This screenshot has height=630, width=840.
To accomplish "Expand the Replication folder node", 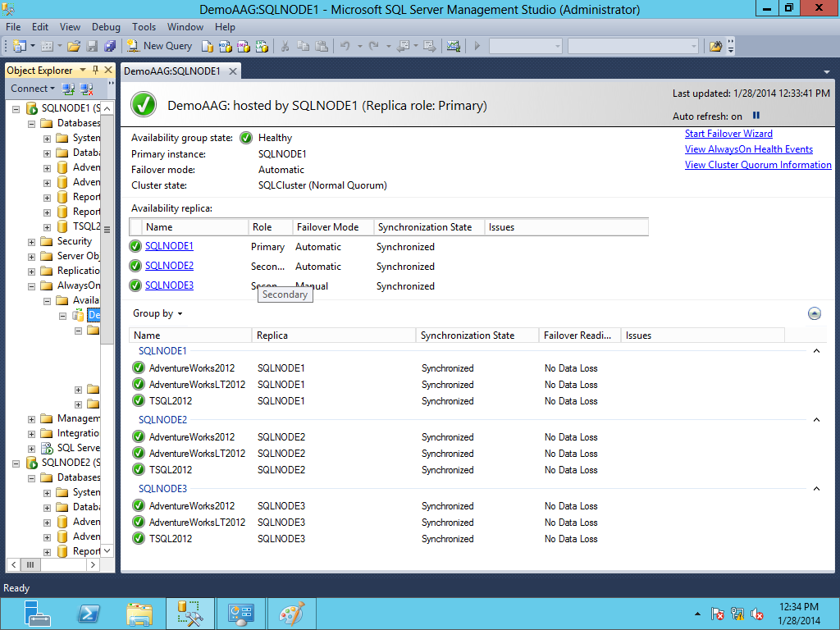I will pyautogui.click(x=32, y=272).
